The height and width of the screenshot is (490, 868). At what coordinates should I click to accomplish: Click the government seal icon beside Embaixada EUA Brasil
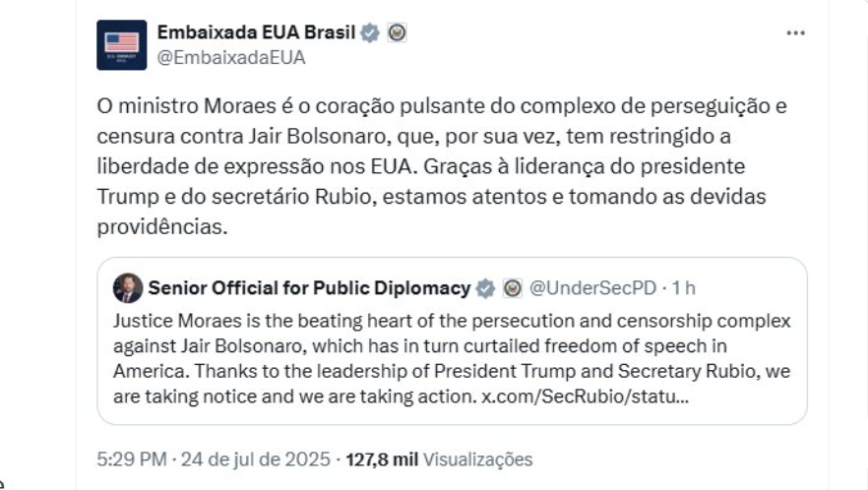coord(397,33)
